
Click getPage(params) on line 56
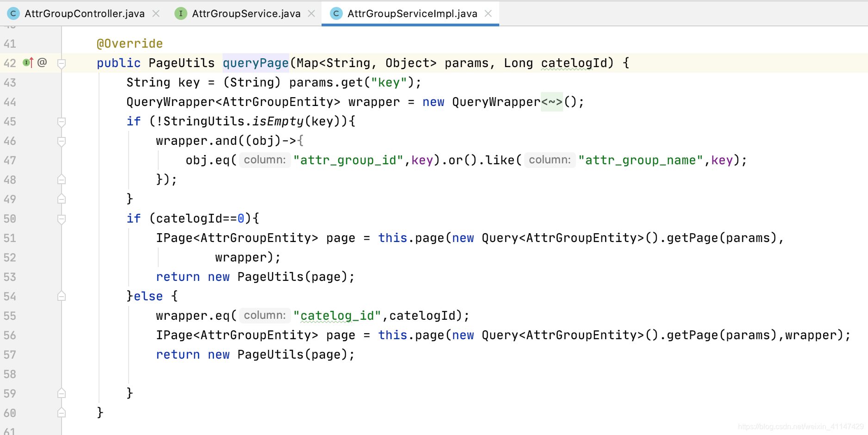pyautogui.click(x=722, y=335)
